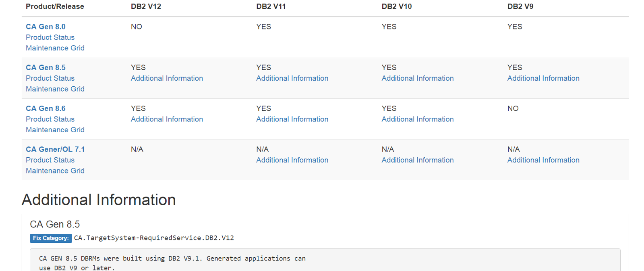Open Additional Information for CA Gen 8.6 DB2 V11
This screenshot has width=644, height=271.
click(292, 119)
